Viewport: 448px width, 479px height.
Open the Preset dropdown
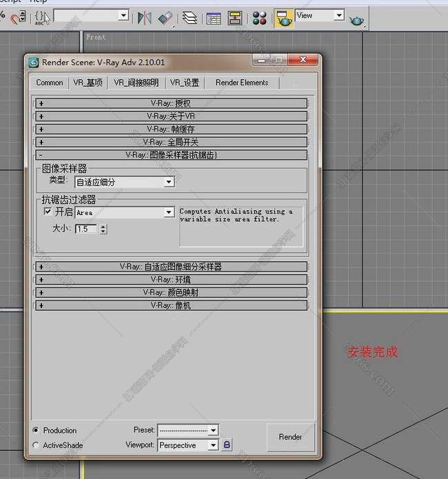coord(188,431)
